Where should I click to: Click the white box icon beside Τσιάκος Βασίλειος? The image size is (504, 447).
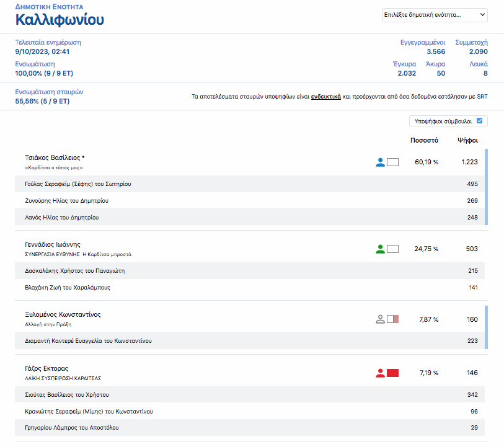[392, 162]
